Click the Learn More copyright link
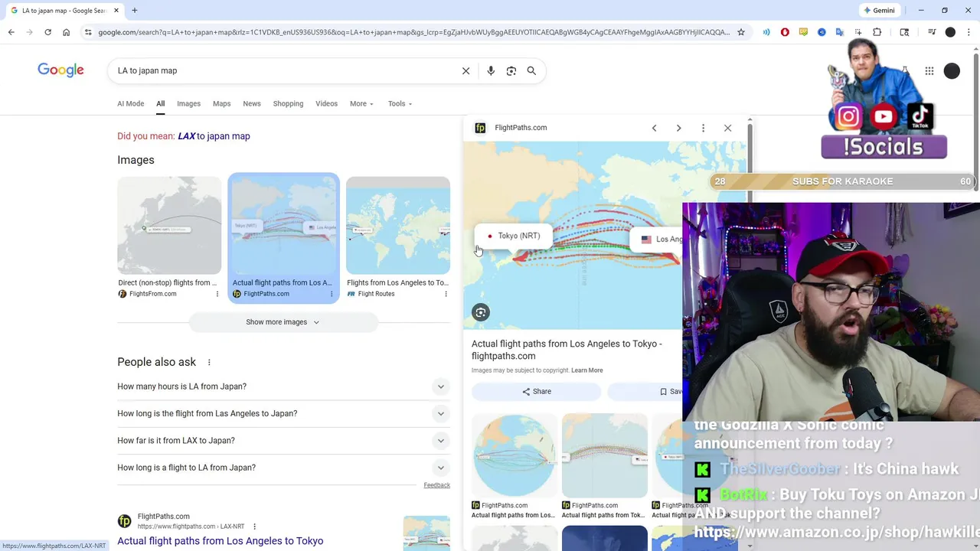Screen dimensions: 980x551 pyautogui.click(x=586, y=370)
